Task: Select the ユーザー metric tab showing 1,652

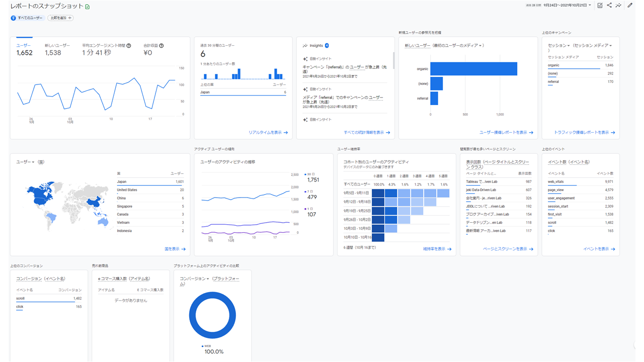Action: [x=24, y=49]
